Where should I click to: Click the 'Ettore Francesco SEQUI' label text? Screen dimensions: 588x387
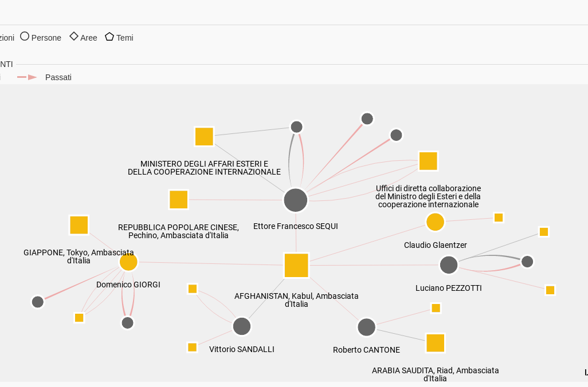click(x=296, y=226)
